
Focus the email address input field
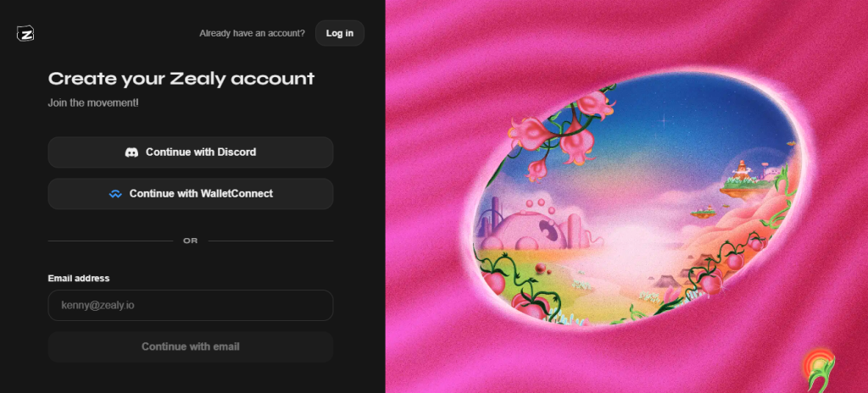191,305
